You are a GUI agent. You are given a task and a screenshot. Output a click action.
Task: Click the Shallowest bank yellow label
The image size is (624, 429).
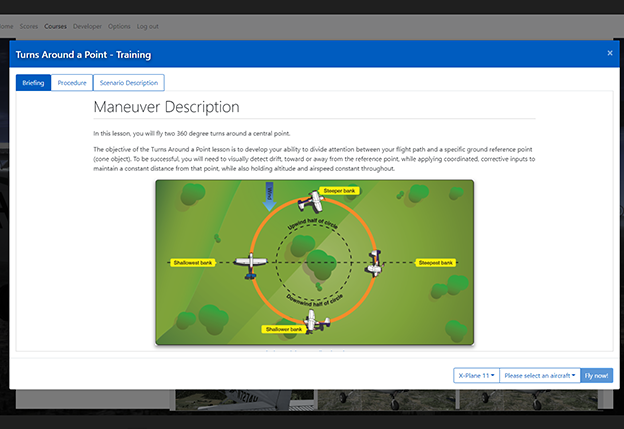(x=193, y=263)
